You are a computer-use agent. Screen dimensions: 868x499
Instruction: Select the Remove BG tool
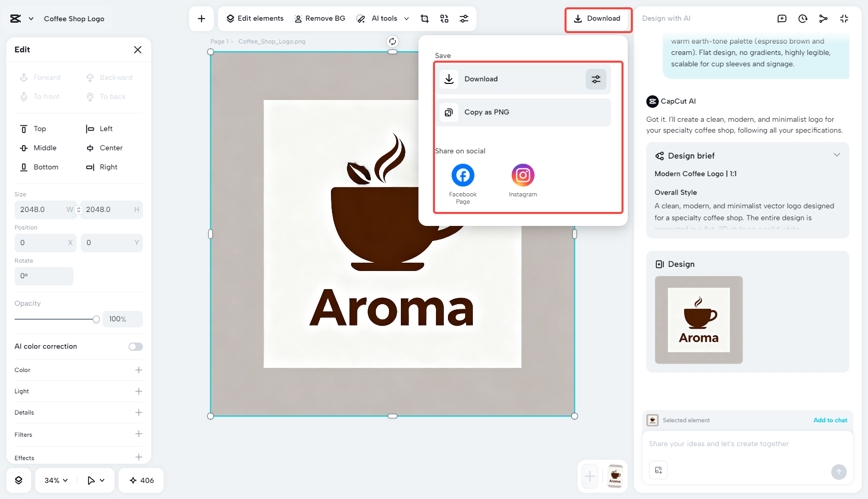click(320, 18)
